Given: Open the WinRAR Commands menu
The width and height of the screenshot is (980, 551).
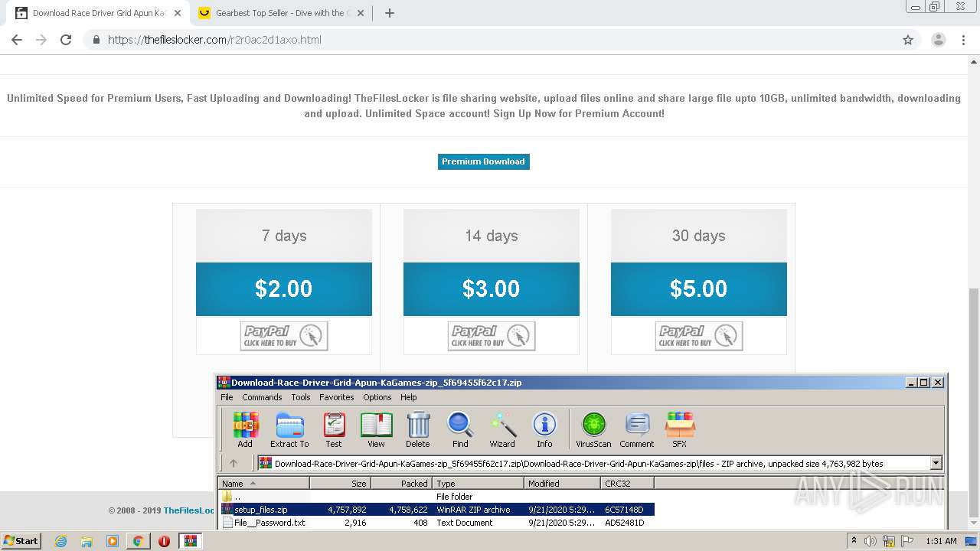Looking at the screenshot, I should (x=262, y=397).
